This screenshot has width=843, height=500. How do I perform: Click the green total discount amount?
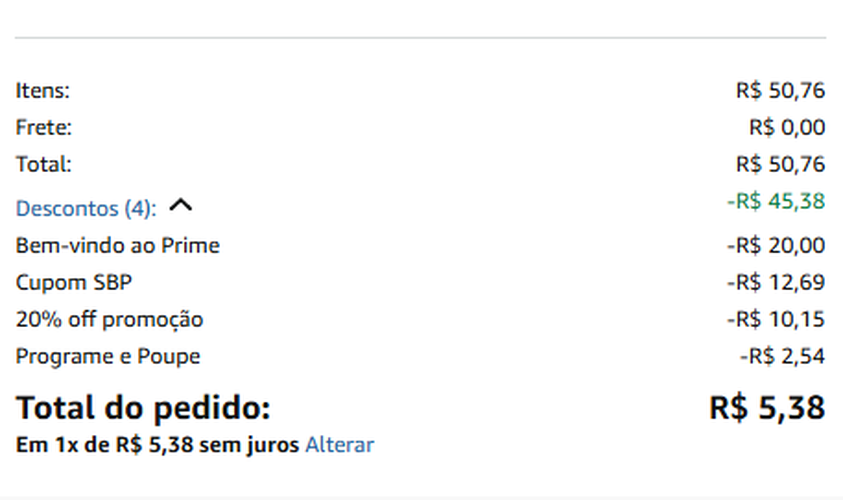tap(775, 202)
